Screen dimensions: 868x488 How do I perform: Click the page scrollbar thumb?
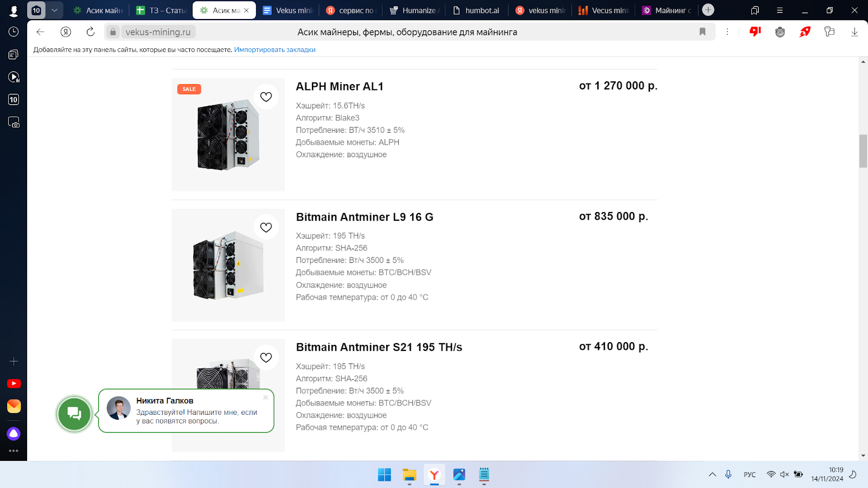(x=863, y=151)
